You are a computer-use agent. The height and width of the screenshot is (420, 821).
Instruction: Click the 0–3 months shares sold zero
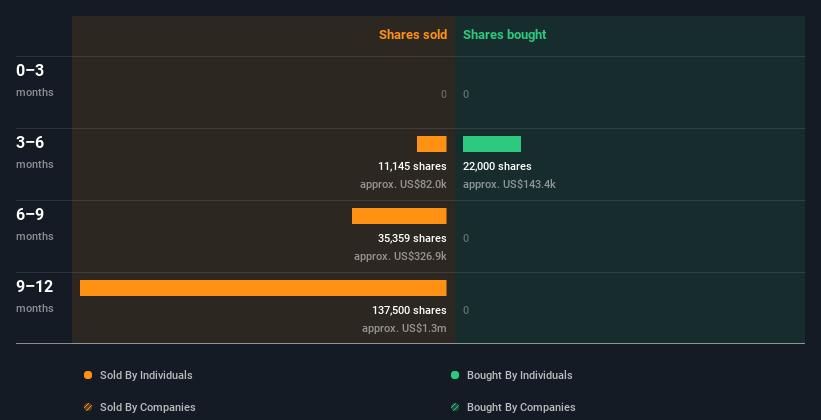(444, 94)
